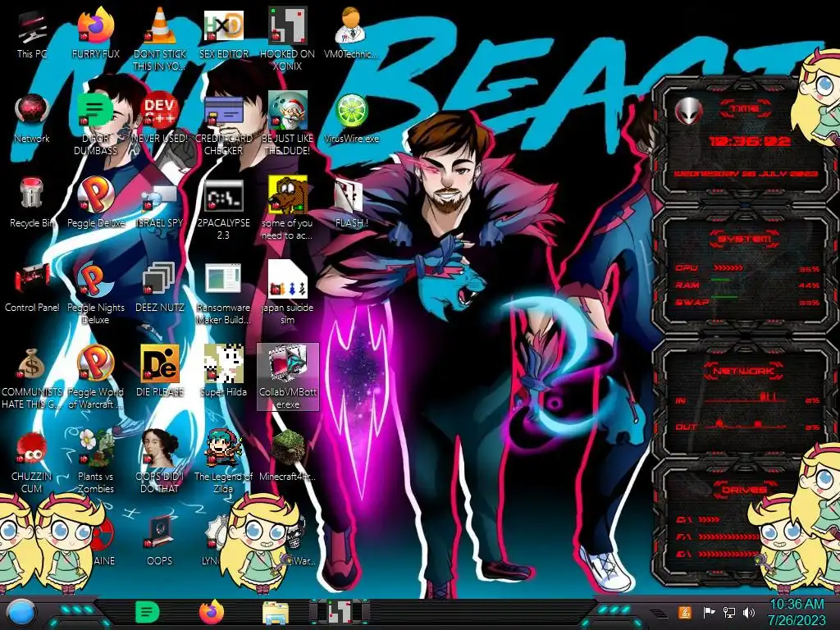Select the DIE PLEASE icon
Image resolution: width=840 pixels, height=630 pixels.
click(160, 372)
